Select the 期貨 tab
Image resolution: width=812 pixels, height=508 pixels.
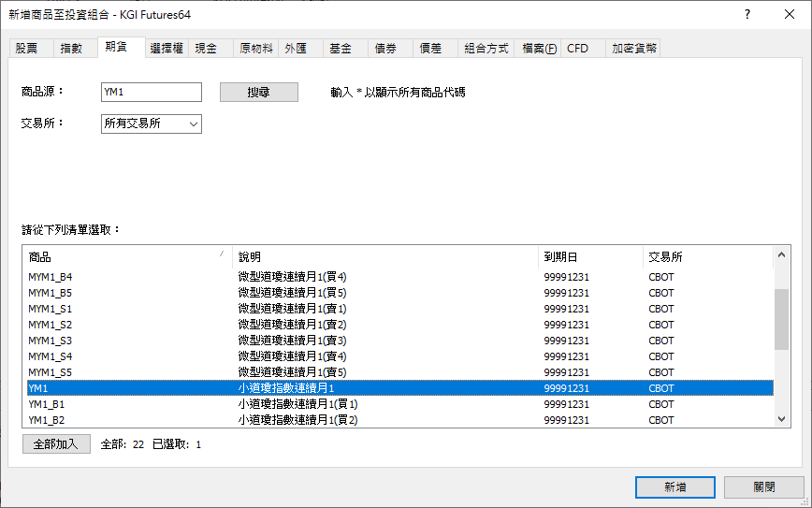(122, 47)
